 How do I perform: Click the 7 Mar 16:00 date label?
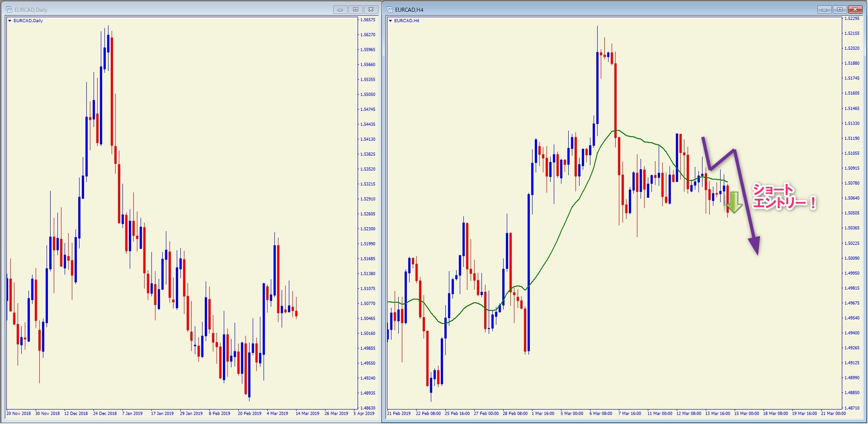pyautogui.click(x=630, y=414)
